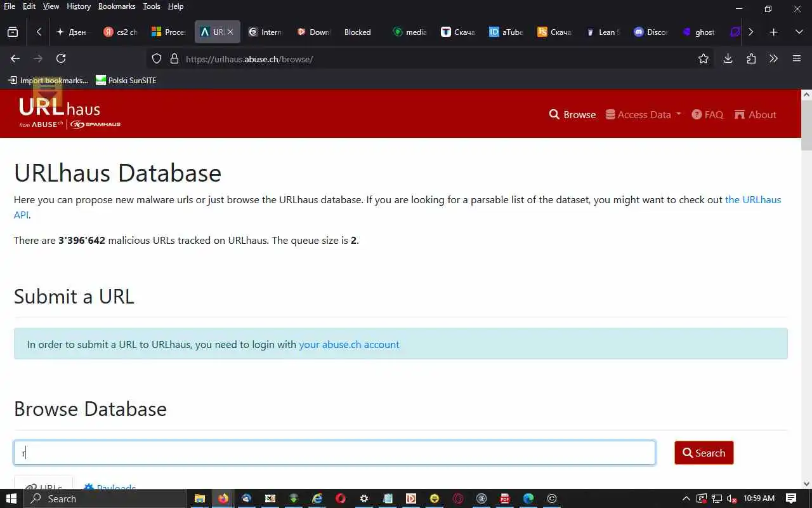
Task: Open the History menu
Action: pyautogui.click(x=79, y=6)
